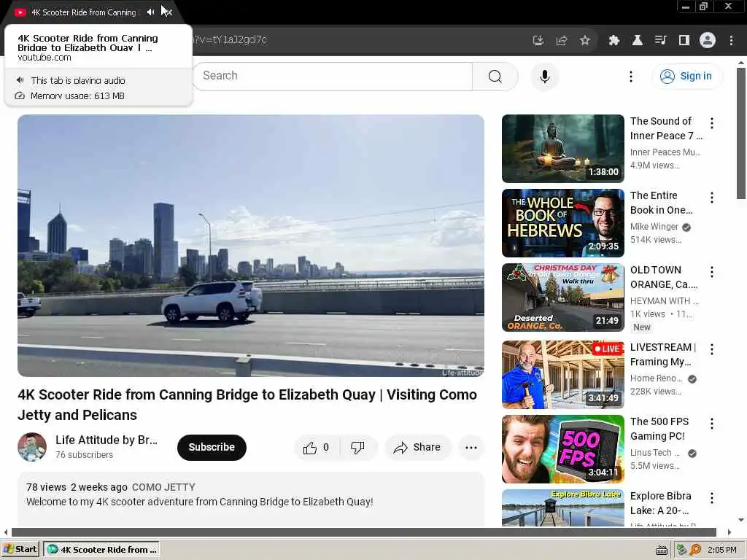The height and width of the screenshot is (560, 747).
Task: Click the page vertical scrollbar thumb
Action: 741,133
